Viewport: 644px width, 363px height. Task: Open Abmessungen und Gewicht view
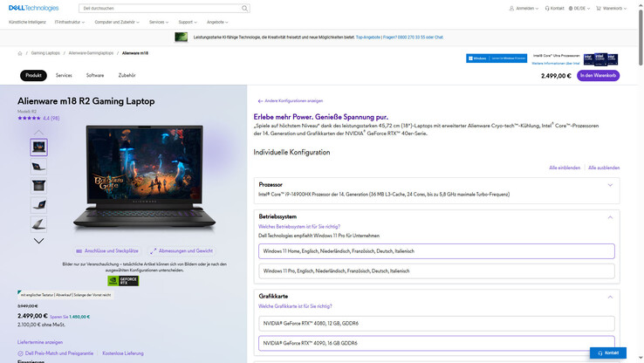point(182,251)
